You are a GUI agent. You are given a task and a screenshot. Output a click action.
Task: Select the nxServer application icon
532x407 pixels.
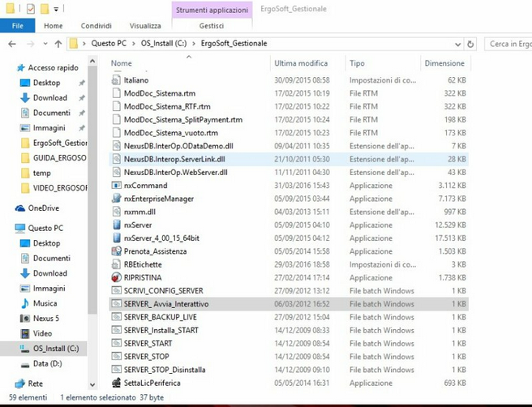[x=116, y=225]
